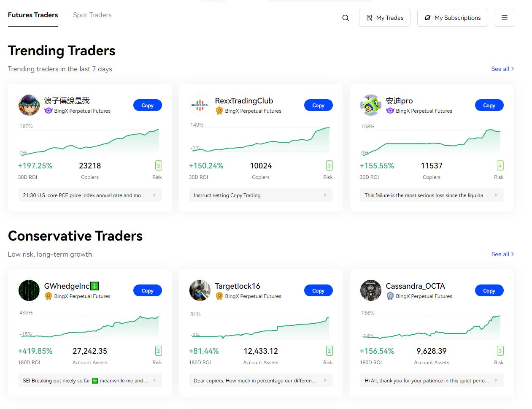Click risk level 4 icon on 安迪pro card
Screen dimensions: 532x409
(x=500, y=165)
